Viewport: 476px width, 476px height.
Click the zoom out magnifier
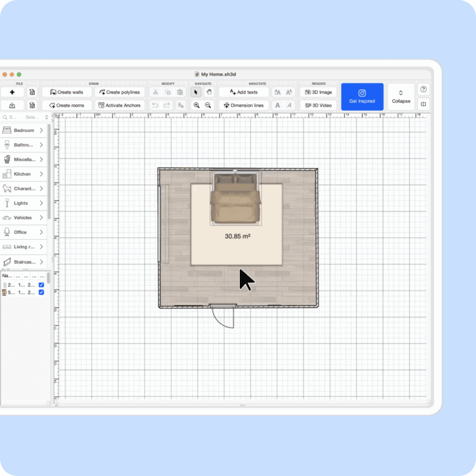click(x=208, y=105)
